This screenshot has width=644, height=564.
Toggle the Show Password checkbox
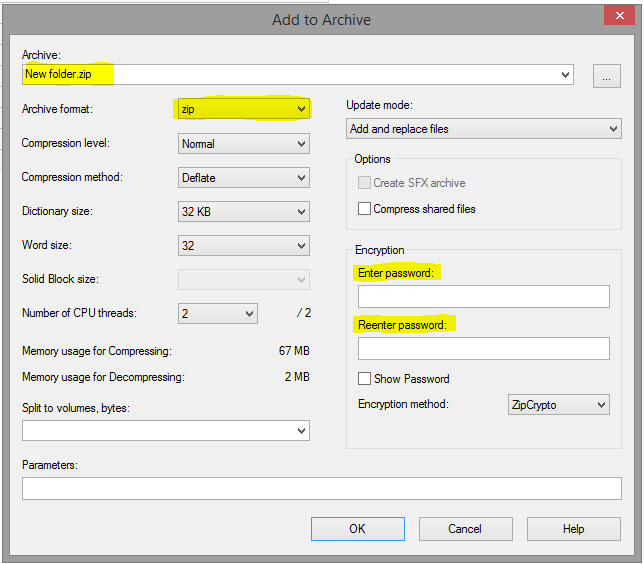[x=365, y=379]
